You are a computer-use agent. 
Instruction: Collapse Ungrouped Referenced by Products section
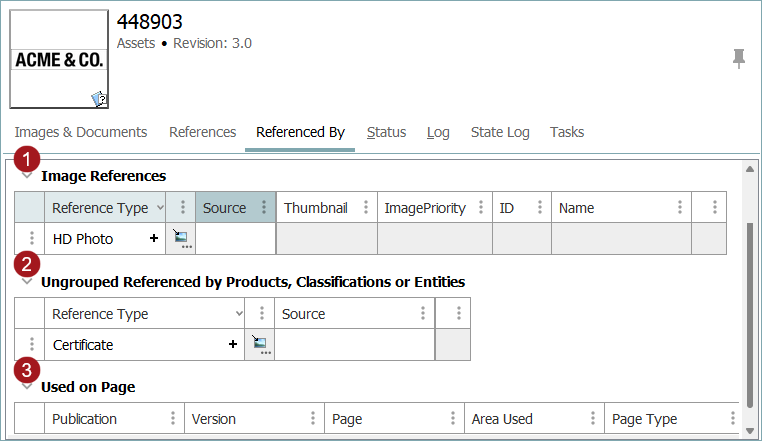click(x=27, y=282)
